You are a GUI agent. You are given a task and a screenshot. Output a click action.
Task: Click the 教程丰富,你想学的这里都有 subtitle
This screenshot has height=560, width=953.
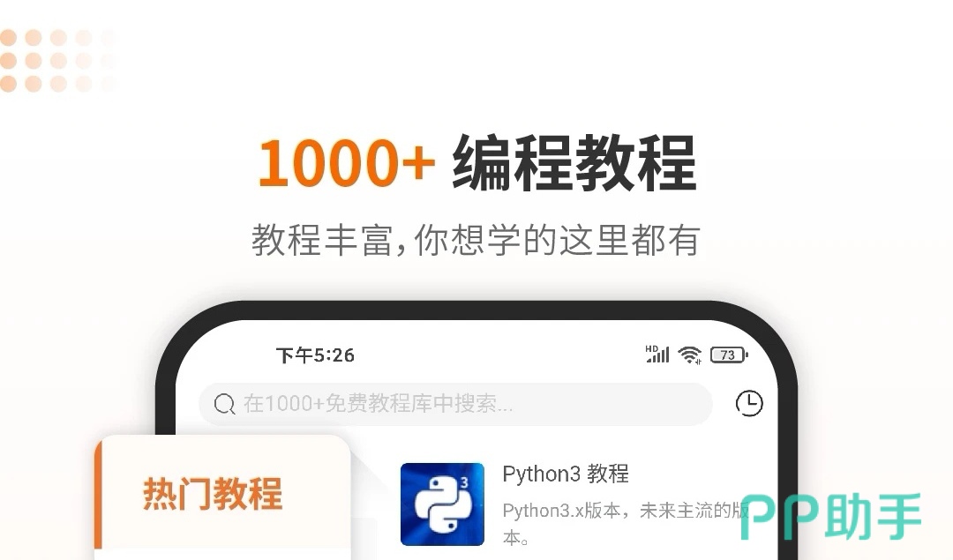point(476,240)
